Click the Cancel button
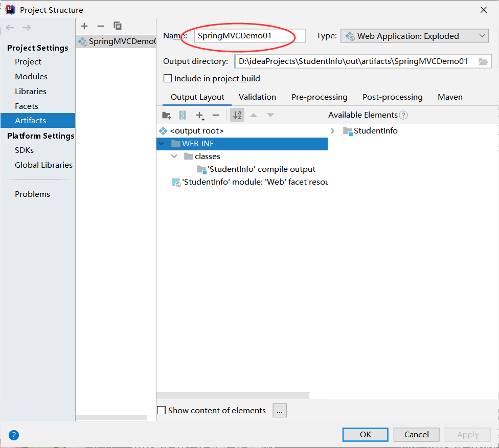Image resolution: width=499 pixels, height=448 pixels. click(x=416, y=435)
